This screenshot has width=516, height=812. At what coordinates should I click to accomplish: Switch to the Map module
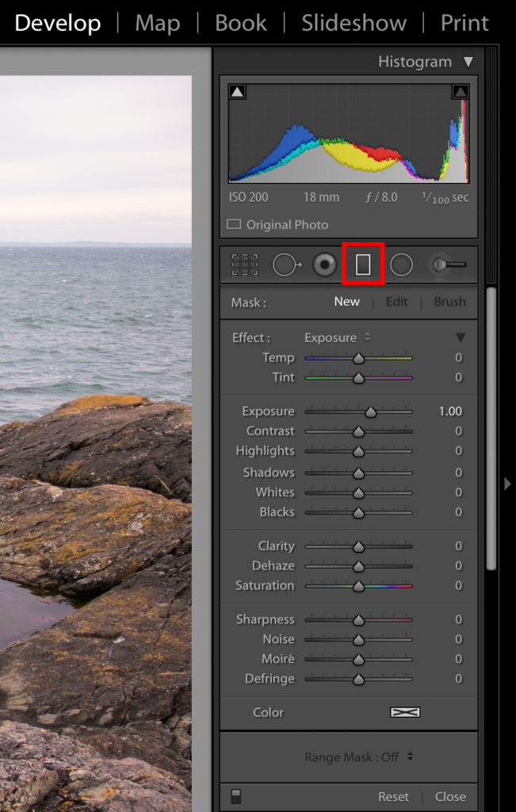157,23
